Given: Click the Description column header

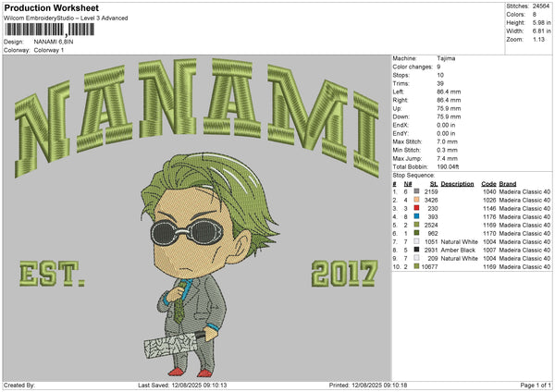Looking at the screenshot, I should pyautogui.click(x=458, y=183).
